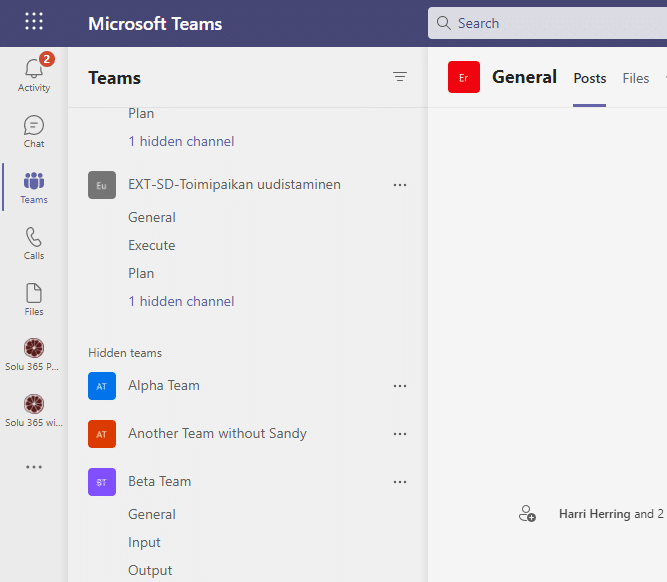Click the Teams panel heading

coord(114,78)
